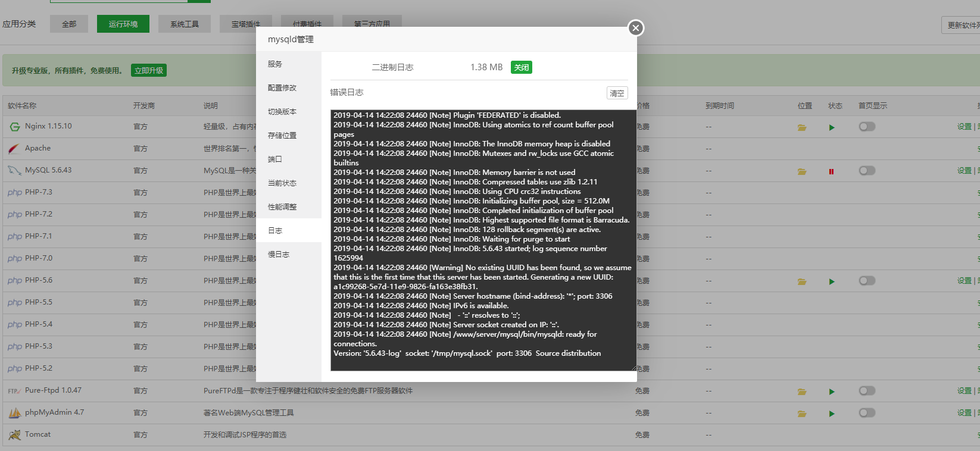
Task: Open the 服务 section in the mysqld sidebar
Action: (289, 64)
